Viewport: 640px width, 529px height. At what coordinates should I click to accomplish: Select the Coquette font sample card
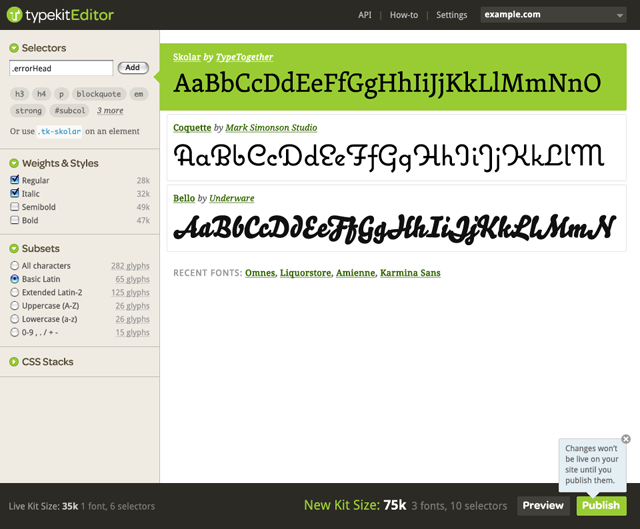click(396, 148)
